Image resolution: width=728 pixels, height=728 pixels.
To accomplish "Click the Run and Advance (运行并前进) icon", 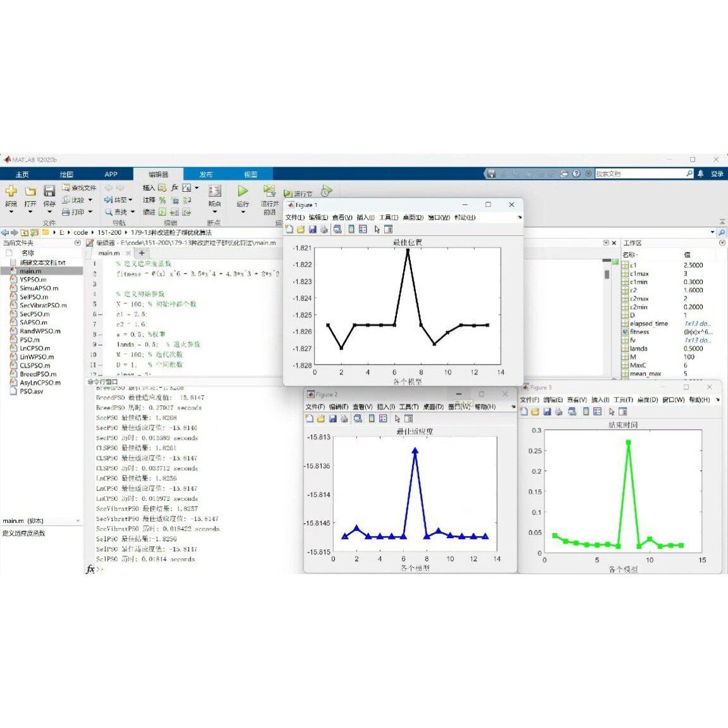I will [269, 191].
